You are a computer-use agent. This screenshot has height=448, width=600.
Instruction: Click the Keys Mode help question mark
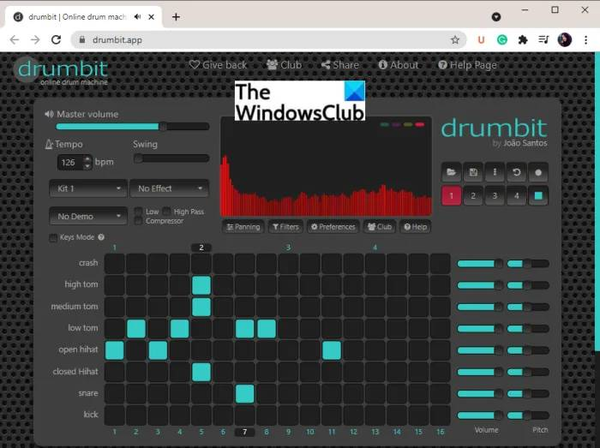coord(101,237)
